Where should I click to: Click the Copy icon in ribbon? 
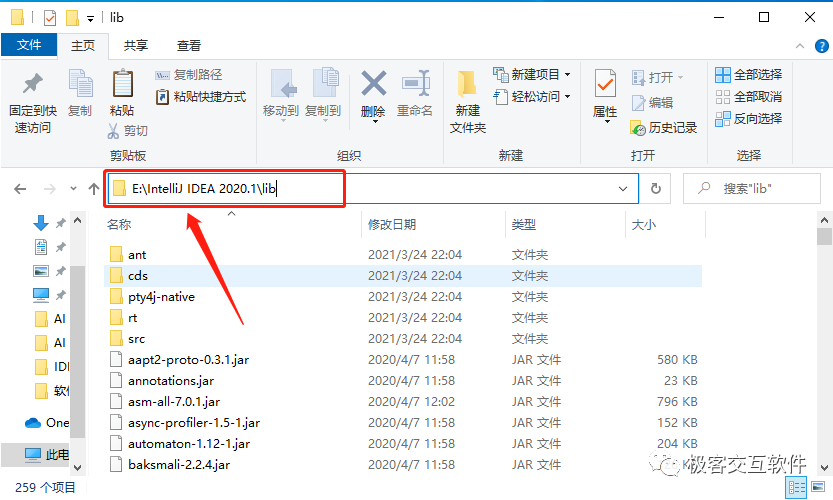coord(80,83)
